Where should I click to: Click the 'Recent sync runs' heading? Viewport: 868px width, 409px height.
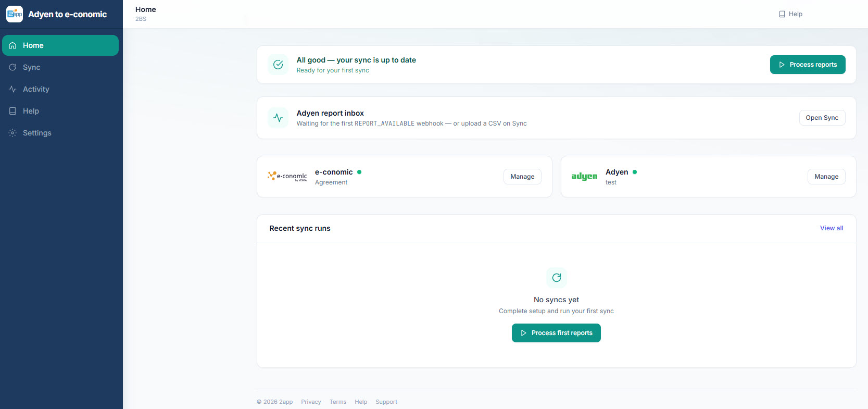pyautogui.click(x=300, y=228)
